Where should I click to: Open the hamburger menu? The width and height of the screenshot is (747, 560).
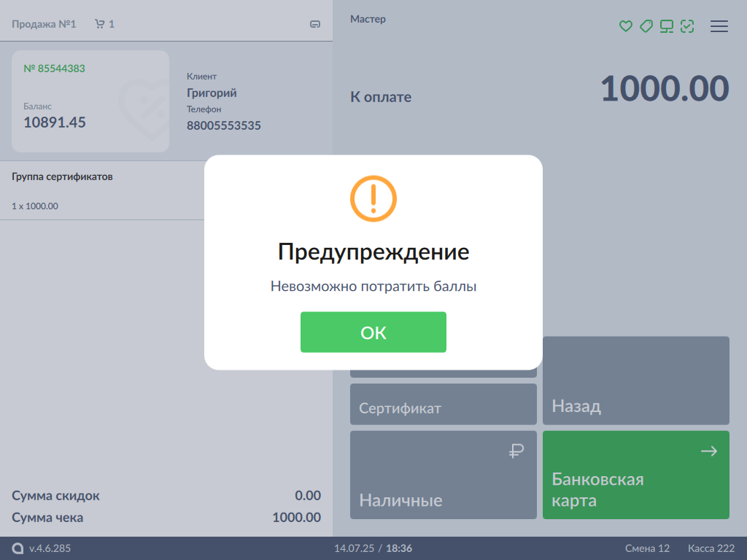[x=719, y=26]
